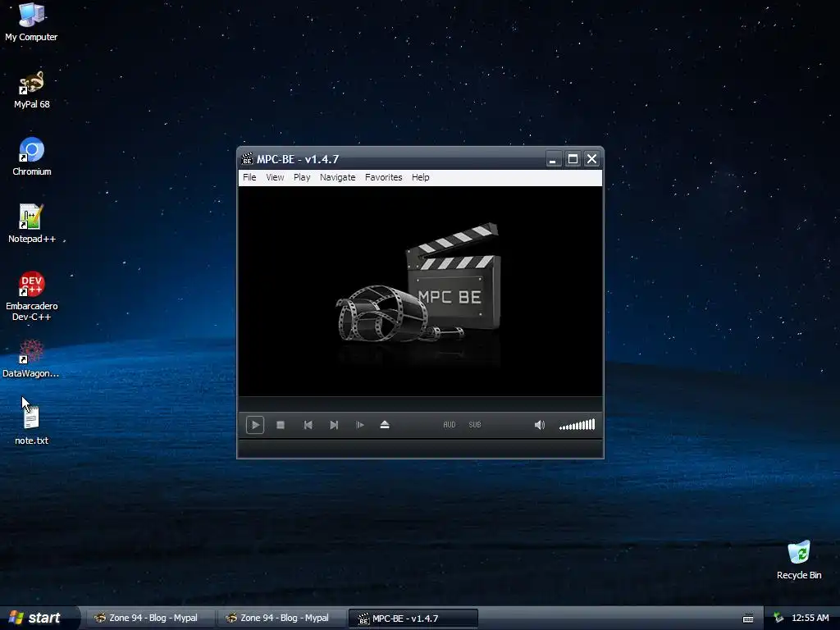This screenshot has width=840, height=630.
Task: Click the frame step button
Action: coord(360,425)
